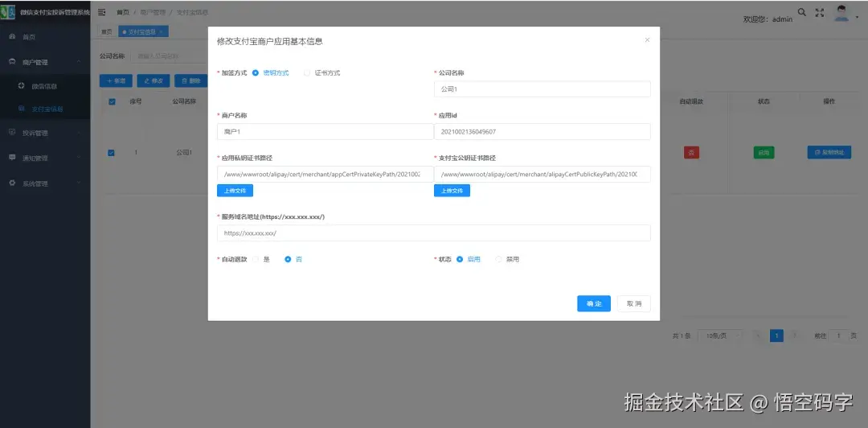The height and width of the screenshot is (428, 868).
Task: Click the 新增 add button
Action: tap(116, 80)
